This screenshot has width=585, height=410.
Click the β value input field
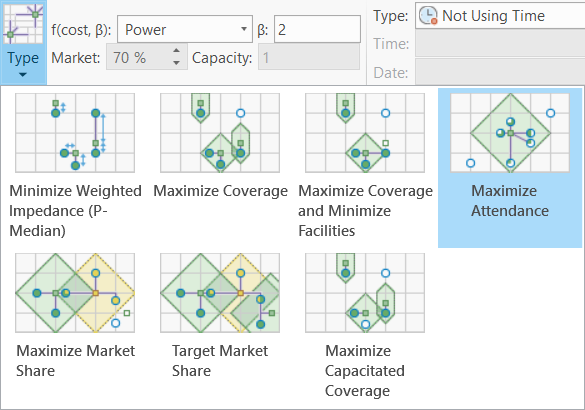click(x=317, y=29)
